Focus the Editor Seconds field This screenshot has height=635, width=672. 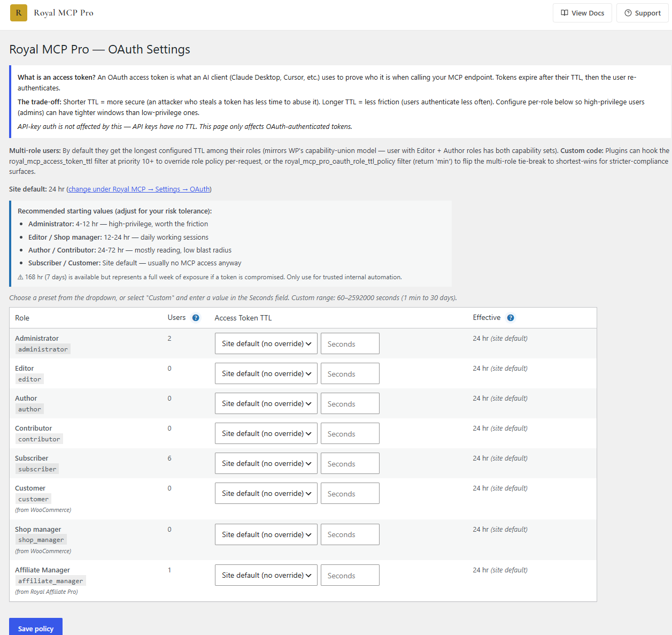pos(350,373)
